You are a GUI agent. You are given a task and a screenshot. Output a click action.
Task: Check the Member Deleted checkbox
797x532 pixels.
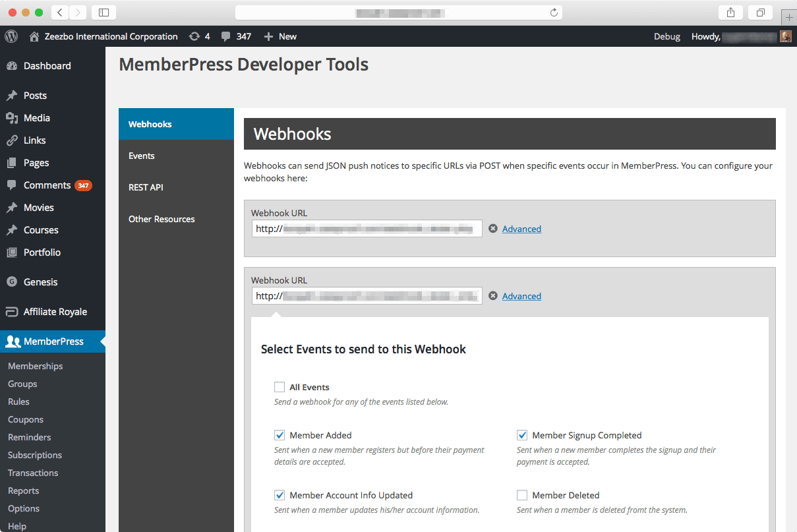coord(522,495)
